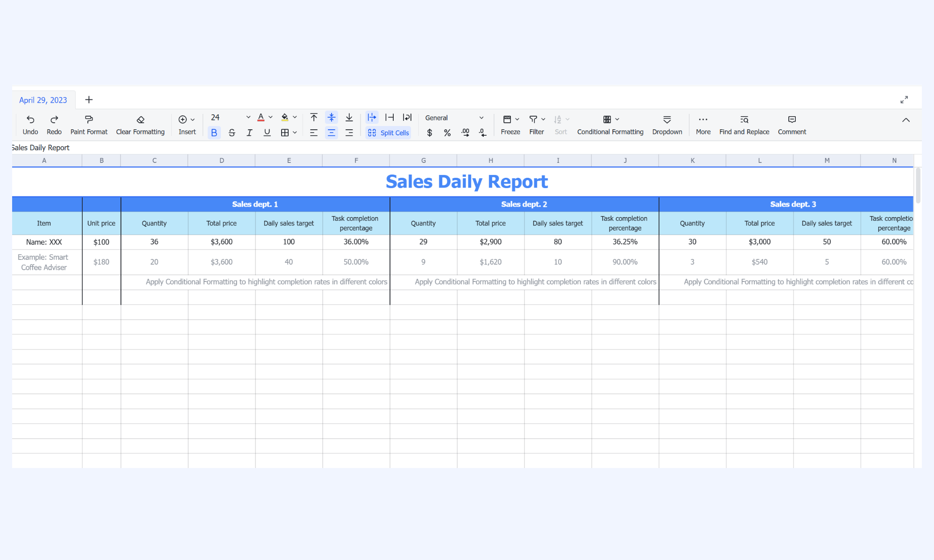934x560 pixels.
Task: Click the Sales dept. 2 header cell
Action: (524, 204)
